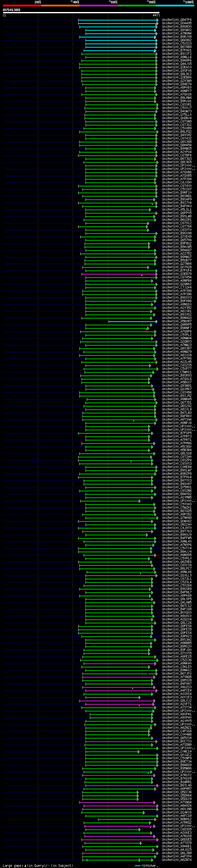Screen dimensions: 197x868
Task: Click the cyan ~100% legend segment
Action: click(175, 6)
